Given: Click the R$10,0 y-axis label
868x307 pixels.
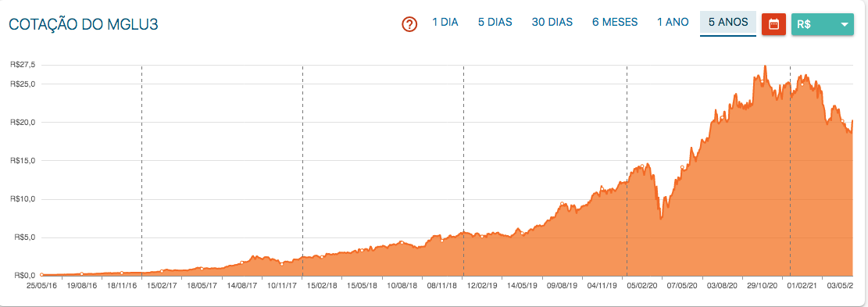Looking at the screenshot, I should coord(23,199).
